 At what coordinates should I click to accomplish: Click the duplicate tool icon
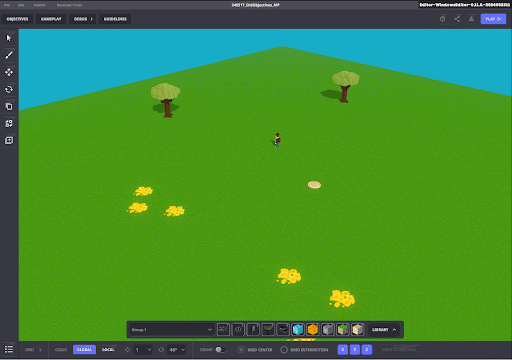(x=9, y=106)
